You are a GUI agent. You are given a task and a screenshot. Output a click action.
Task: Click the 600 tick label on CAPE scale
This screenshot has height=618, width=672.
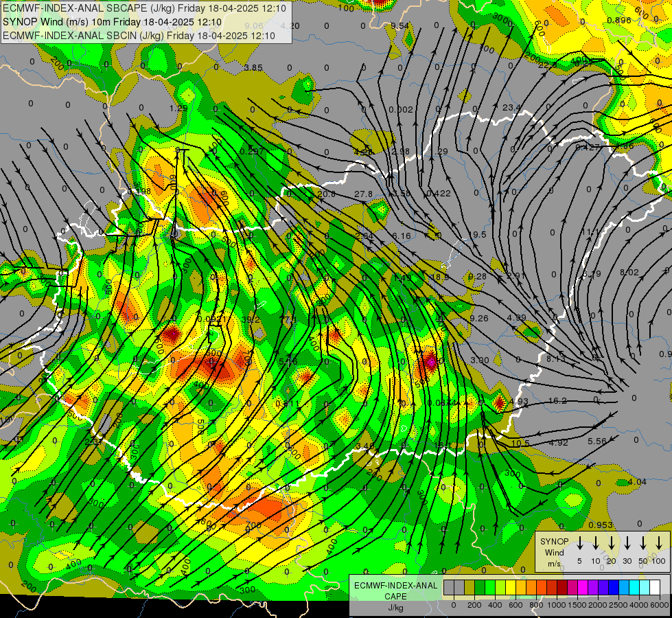click(x=515, y=605)
